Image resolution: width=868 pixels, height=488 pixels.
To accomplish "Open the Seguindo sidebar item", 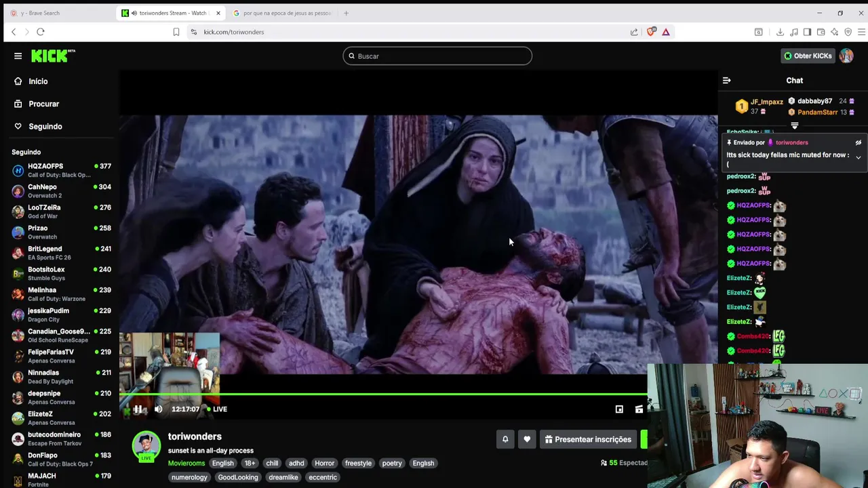I will tap(45, 126).
